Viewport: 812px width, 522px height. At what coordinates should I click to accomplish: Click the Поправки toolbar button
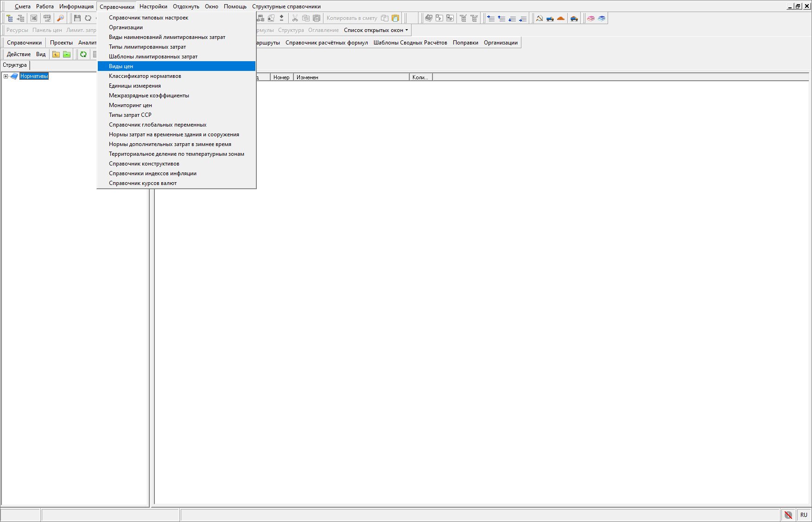465,43
